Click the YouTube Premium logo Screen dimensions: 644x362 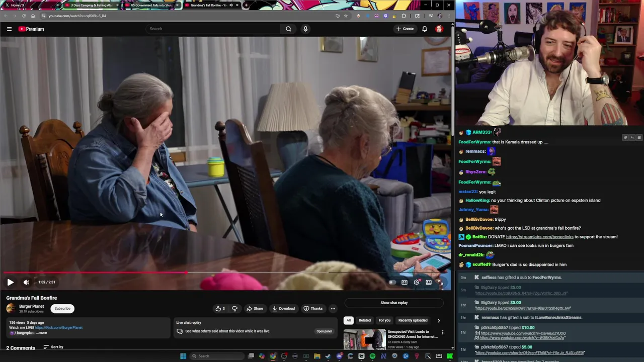31,29
